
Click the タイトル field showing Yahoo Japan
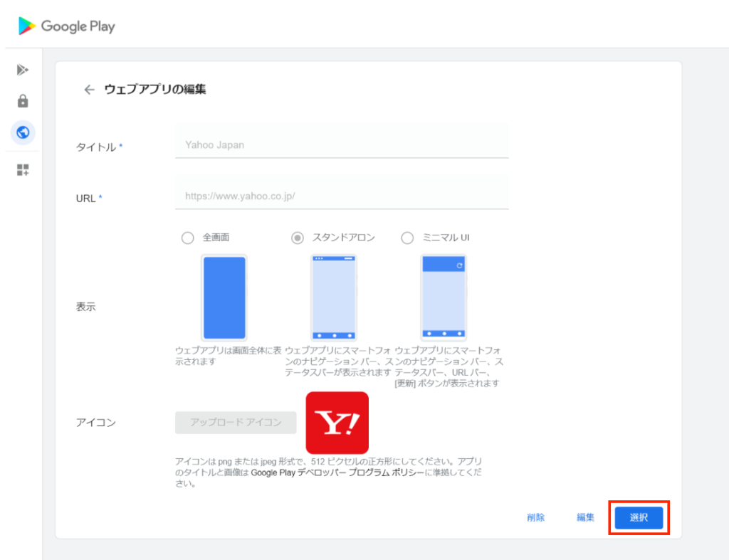[342, 145]
